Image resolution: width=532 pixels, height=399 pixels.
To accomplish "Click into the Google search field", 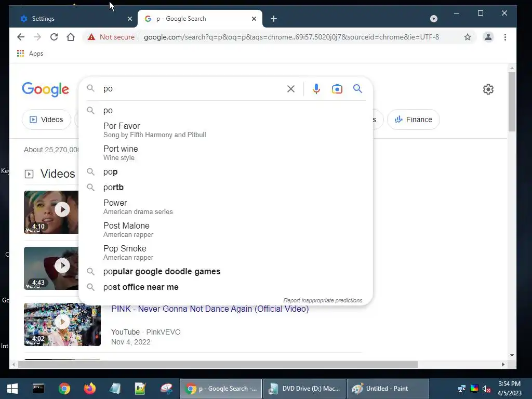I will click(192, 88).
